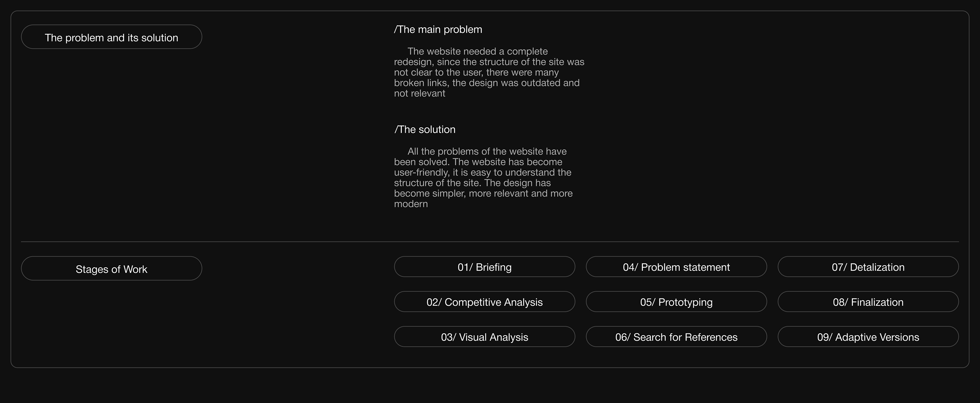Click 'not relevant' ending the problem text

point(419,93)
